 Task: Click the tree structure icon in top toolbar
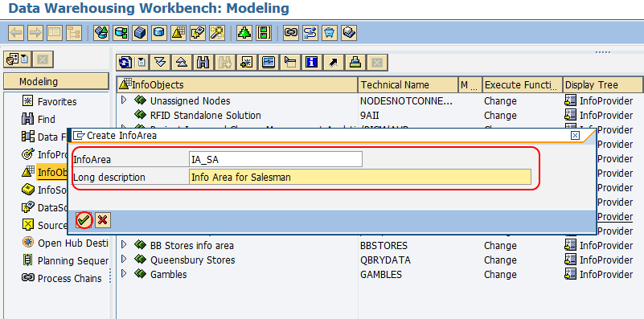tap(74, 32)
